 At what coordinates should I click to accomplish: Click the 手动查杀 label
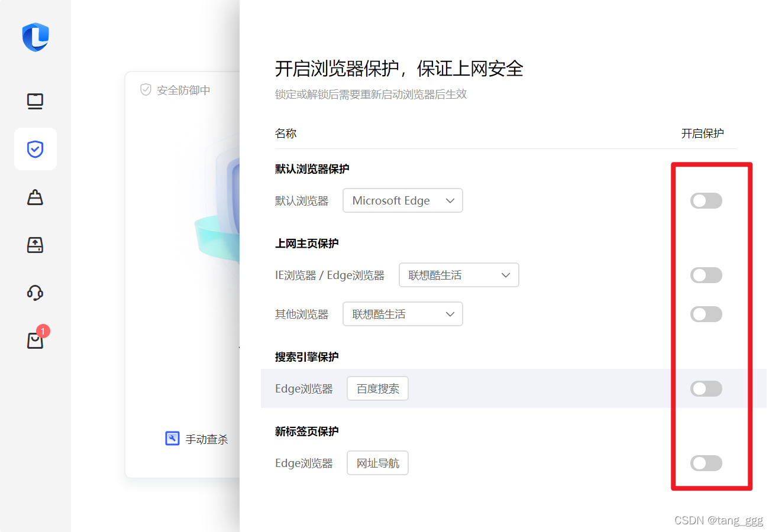coord(206,439)
